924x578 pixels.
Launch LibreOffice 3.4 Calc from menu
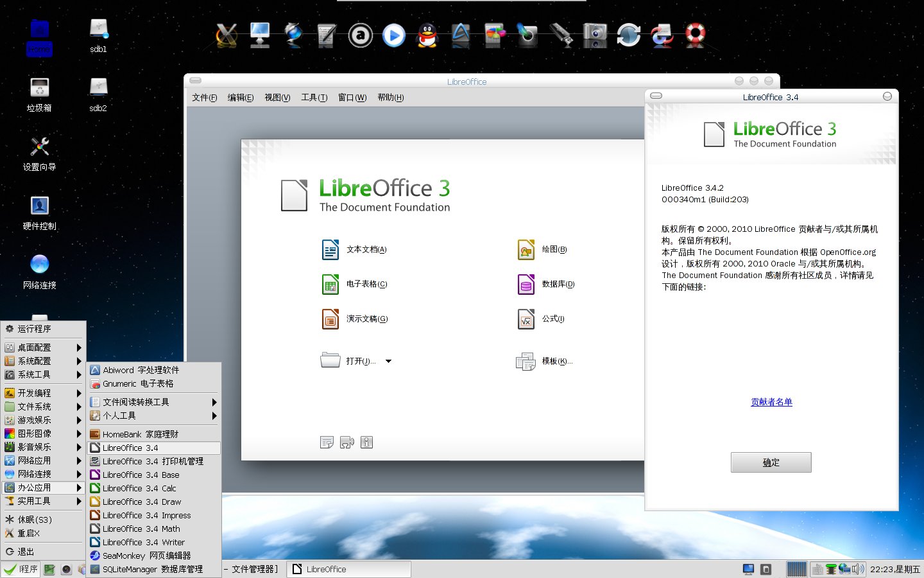pyautogui.click(x=154, y=488)
